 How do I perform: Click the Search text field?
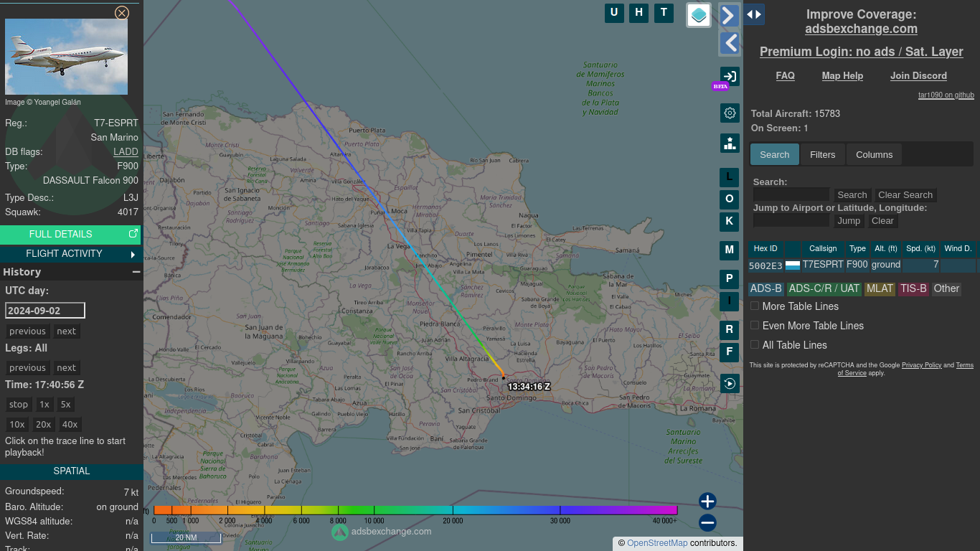(791, 194)
